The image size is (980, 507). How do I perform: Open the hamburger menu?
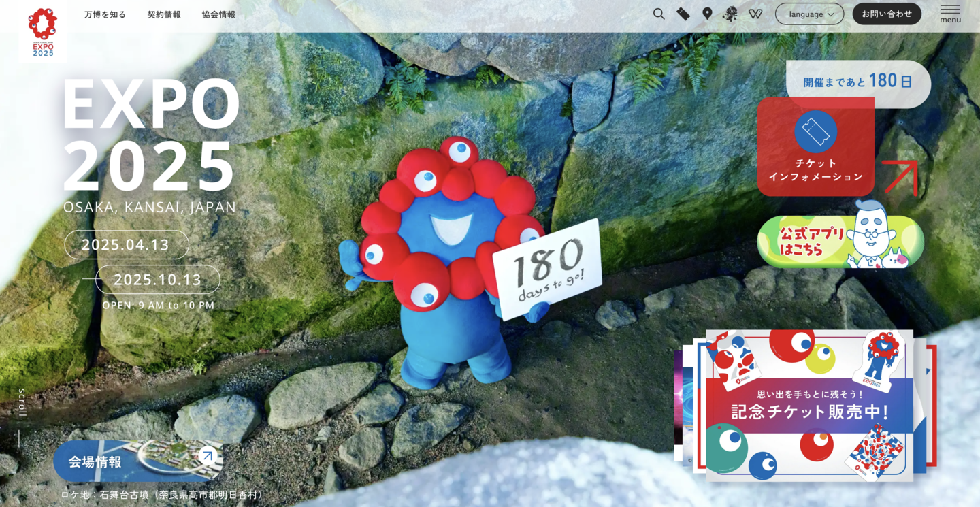[950, 14]
